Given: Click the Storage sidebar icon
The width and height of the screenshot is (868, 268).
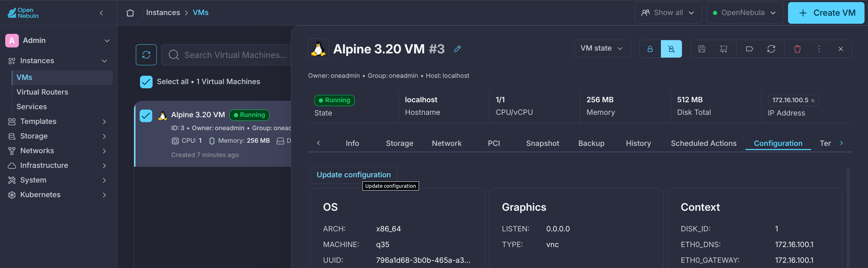Looking at the screenshot, I should pyautogui.click(x=12, y=136).
